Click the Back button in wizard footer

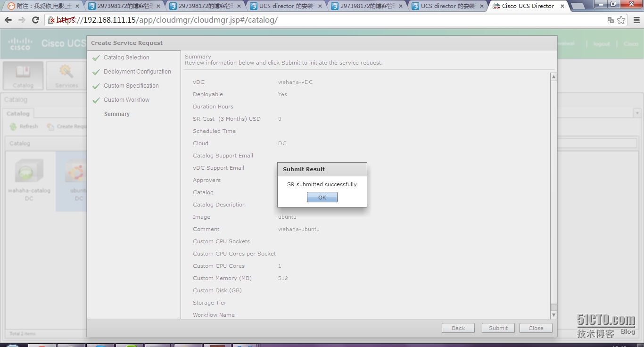(458, 328)
